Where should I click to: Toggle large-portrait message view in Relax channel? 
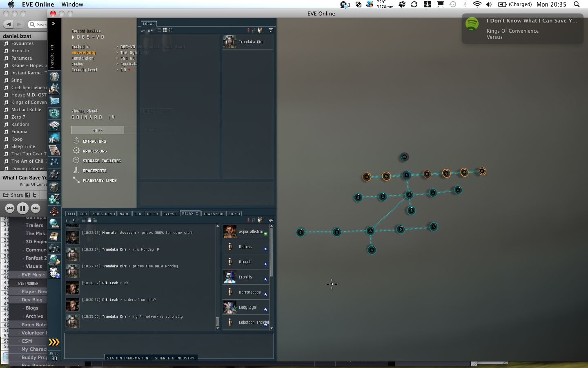[95, 220]
